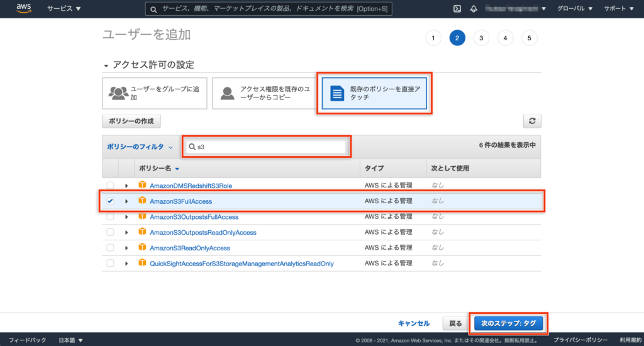Uncheck the AmazonS3FullAccess checkbox
This screenshot has height=346, width=644.
110,201
